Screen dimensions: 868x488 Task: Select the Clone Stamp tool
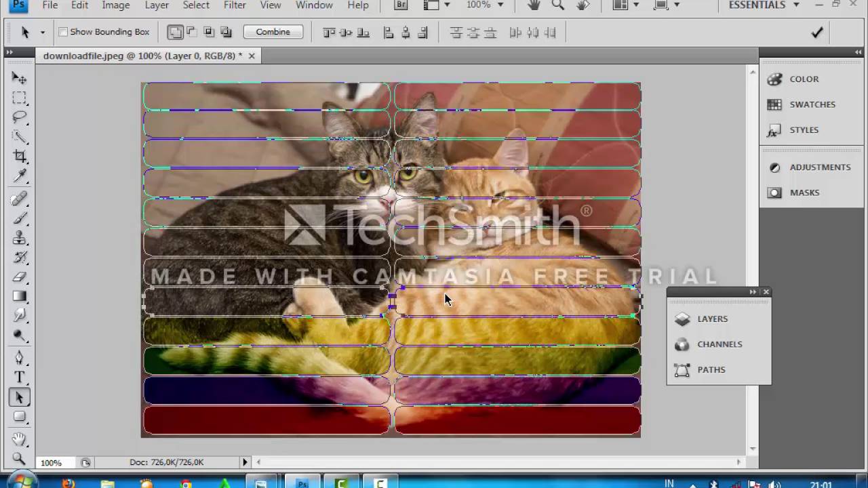pyautogui.click(x=19, y=238)
